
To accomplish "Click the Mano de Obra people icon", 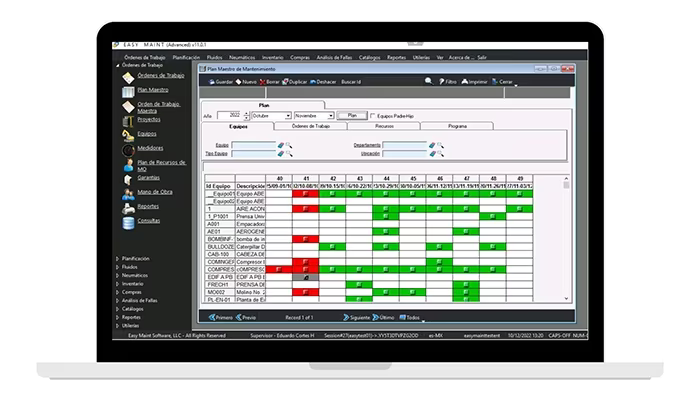I will [x=128, y=194].
